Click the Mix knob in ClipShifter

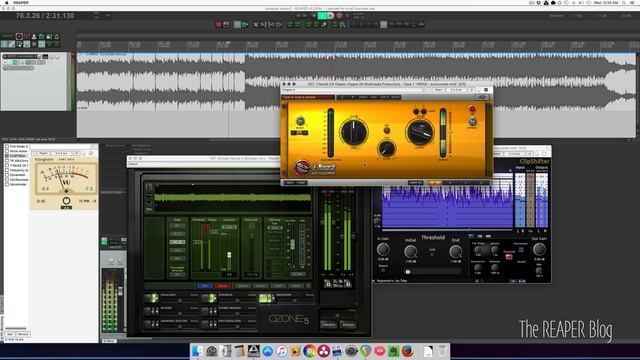[539, 270]
